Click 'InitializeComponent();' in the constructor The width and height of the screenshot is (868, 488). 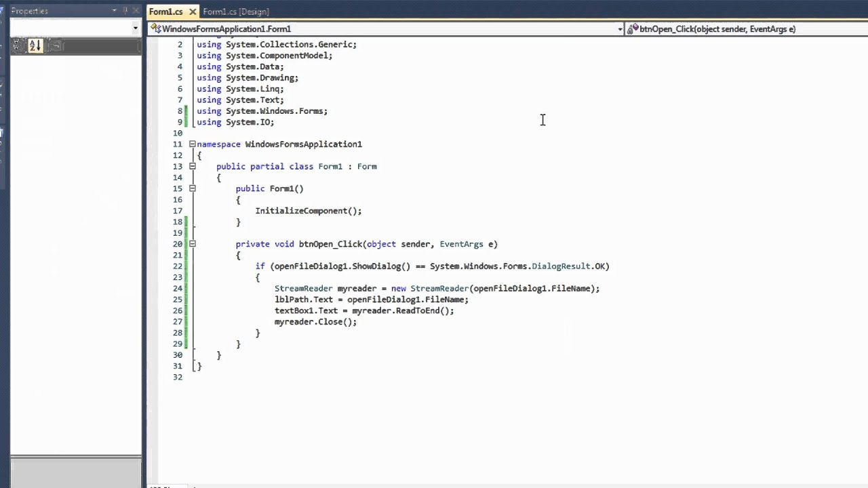point(309,211)
